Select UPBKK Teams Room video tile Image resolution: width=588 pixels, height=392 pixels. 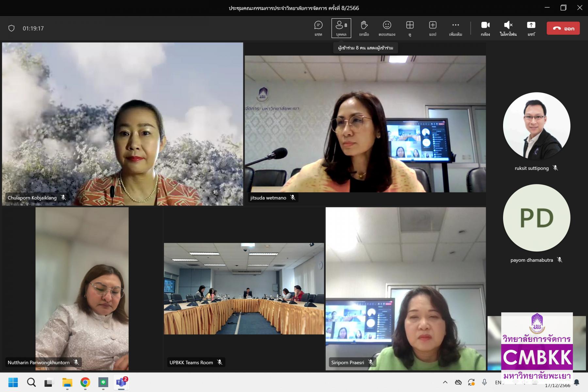click(244, 288)
